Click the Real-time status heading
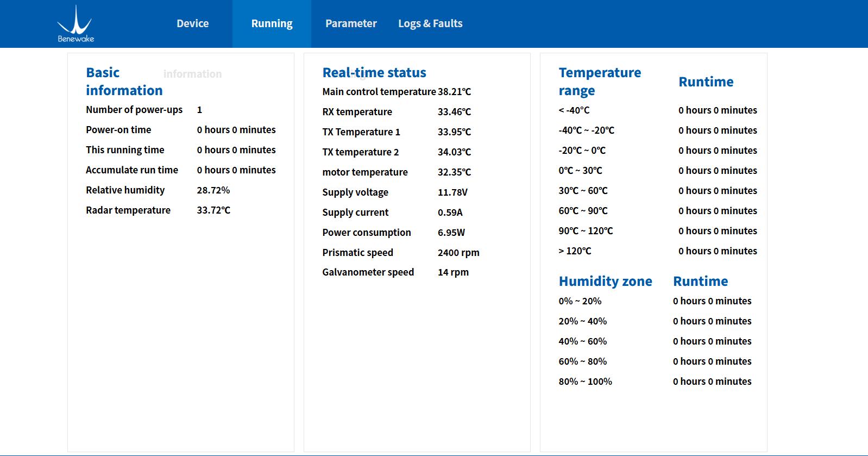The image size is (868, 456). (374, 72)
